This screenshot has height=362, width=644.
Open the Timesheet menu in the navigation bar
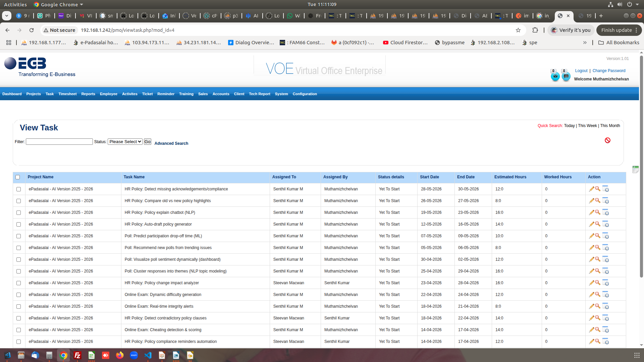tap(67, 94)
